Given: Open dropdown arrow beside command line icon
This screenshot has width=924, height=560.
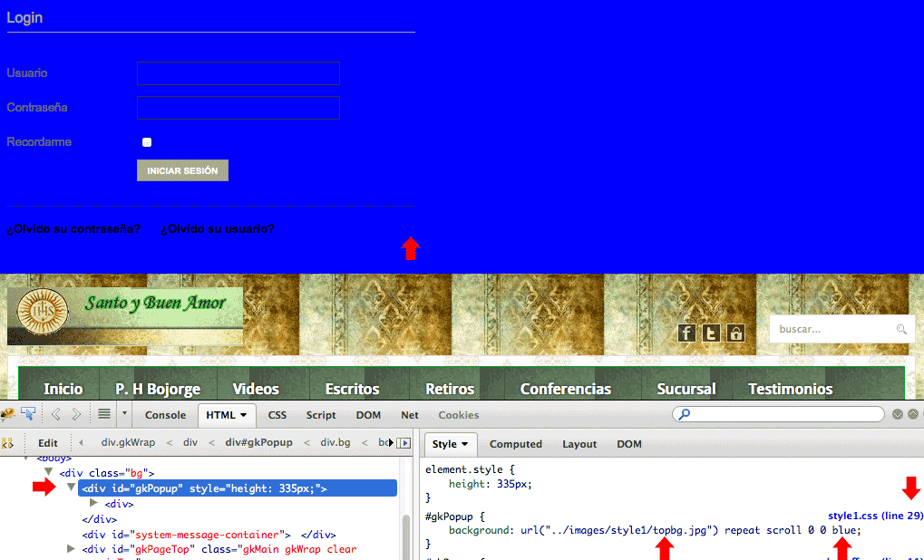Looking at the screenshot, I should [124, 414].
